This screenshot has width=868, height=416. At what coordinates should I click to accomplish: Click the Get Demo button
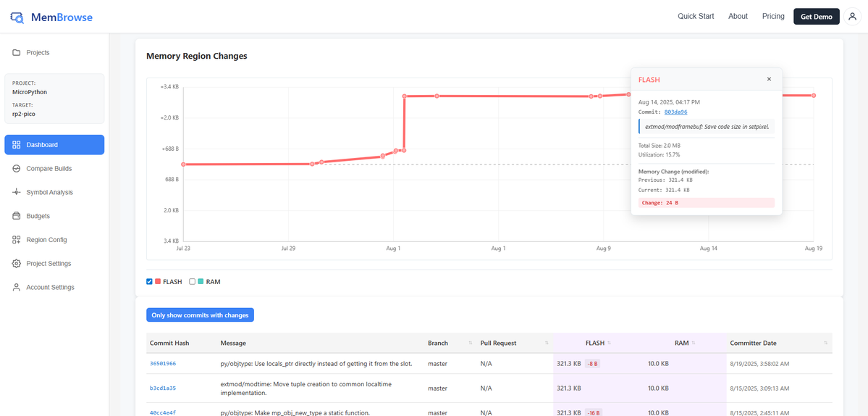[817, 17]
